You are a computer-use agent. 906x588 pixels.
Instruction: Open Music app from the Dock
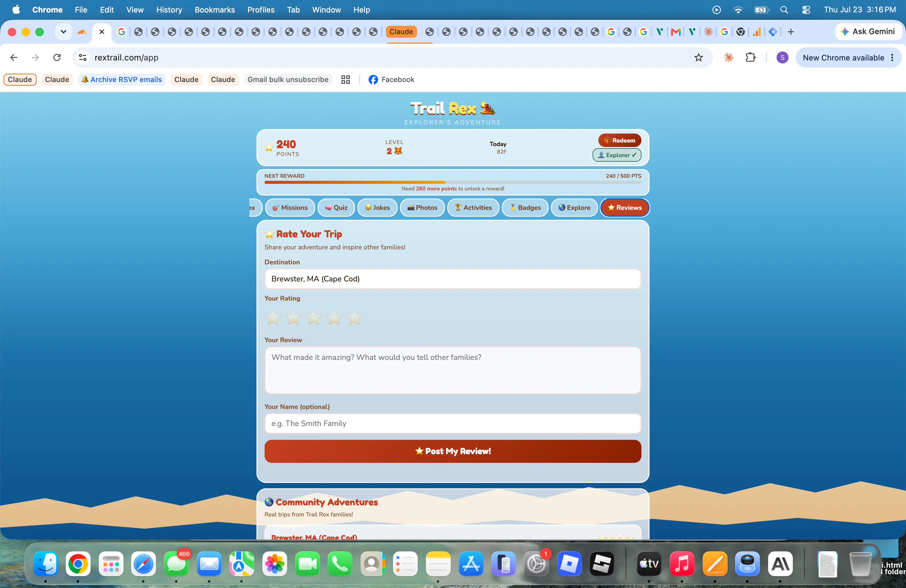pos(682,563)
